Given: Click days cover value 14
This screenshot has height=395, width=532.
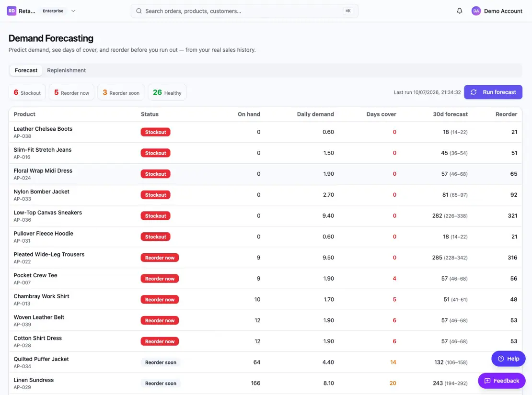Looking at the screenshot, I should [x=393, y=362].
